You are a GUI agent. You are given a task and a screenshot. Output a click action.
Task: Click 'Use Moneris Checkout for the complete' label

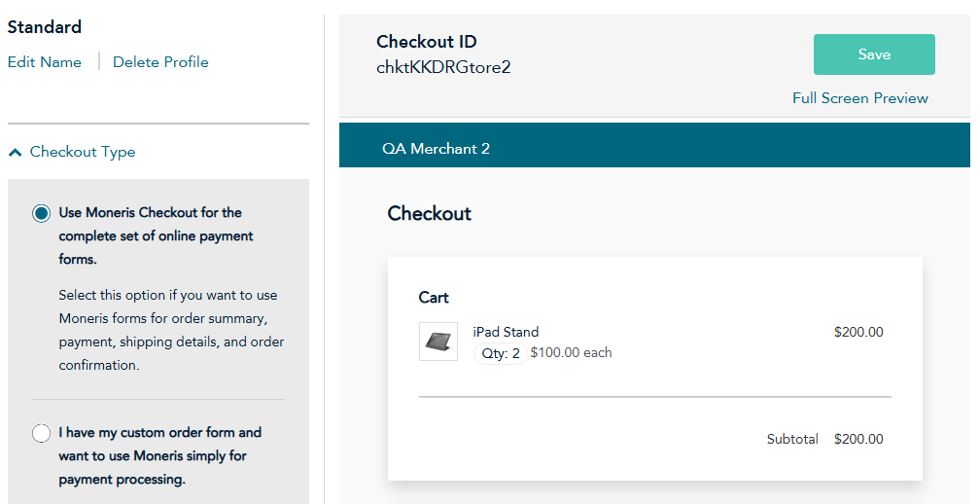[156, 235]
